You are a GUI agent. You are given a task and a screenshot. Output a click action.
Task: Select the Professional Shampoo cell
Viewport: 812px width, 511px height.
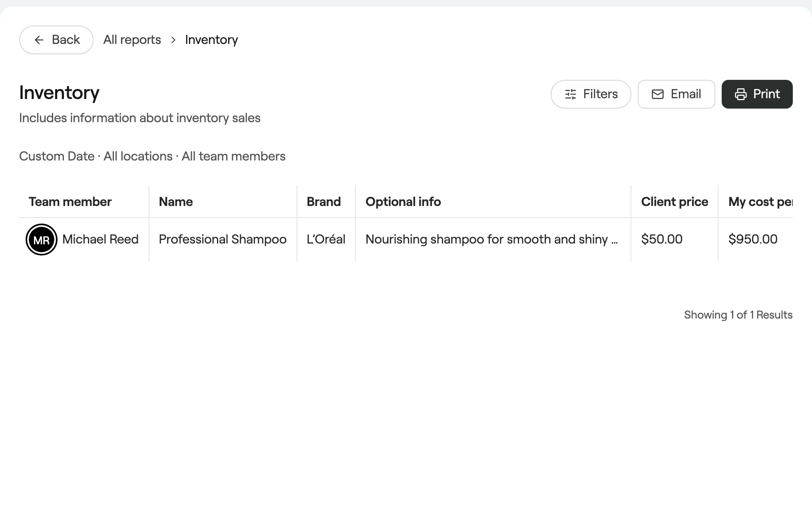pyautogui.click(x=223, y=239)
